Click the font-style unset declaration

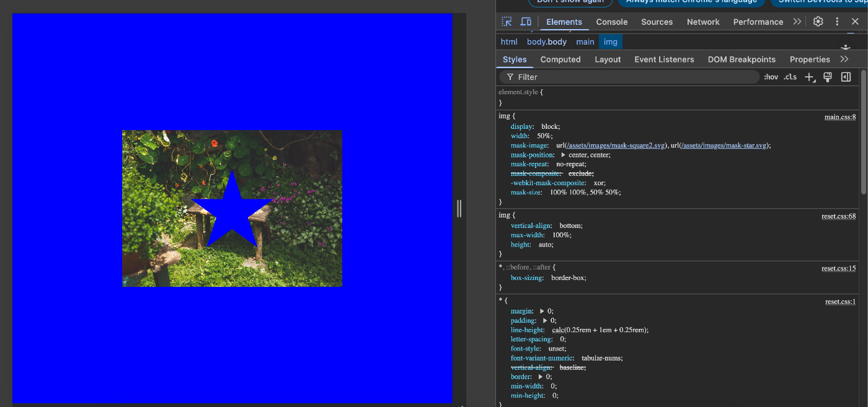[x=538, y=349]
